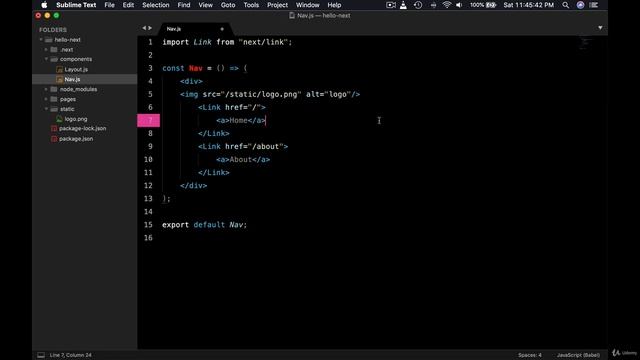
Task: Open Notification Center icon
Action: tap(594, 5)
